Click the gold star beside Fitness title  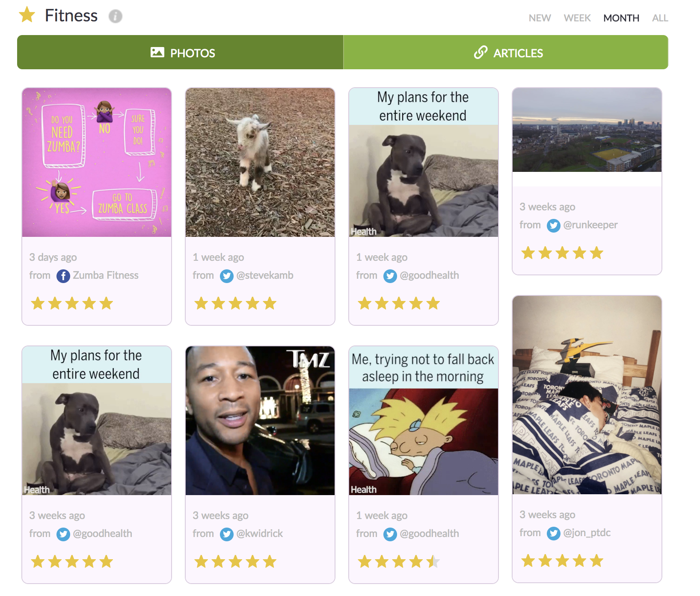click(x=27, y=15)
